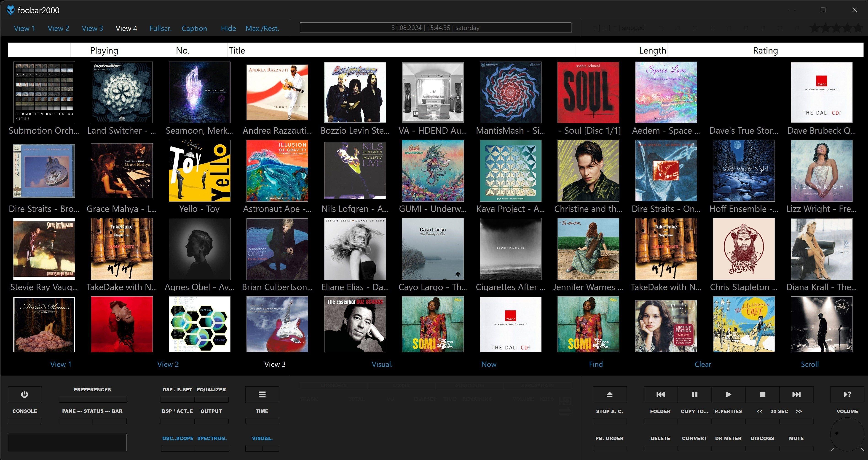Pause playback
Image resolution: width=868 pixels, height=460 pixels.
pos(694,394)
